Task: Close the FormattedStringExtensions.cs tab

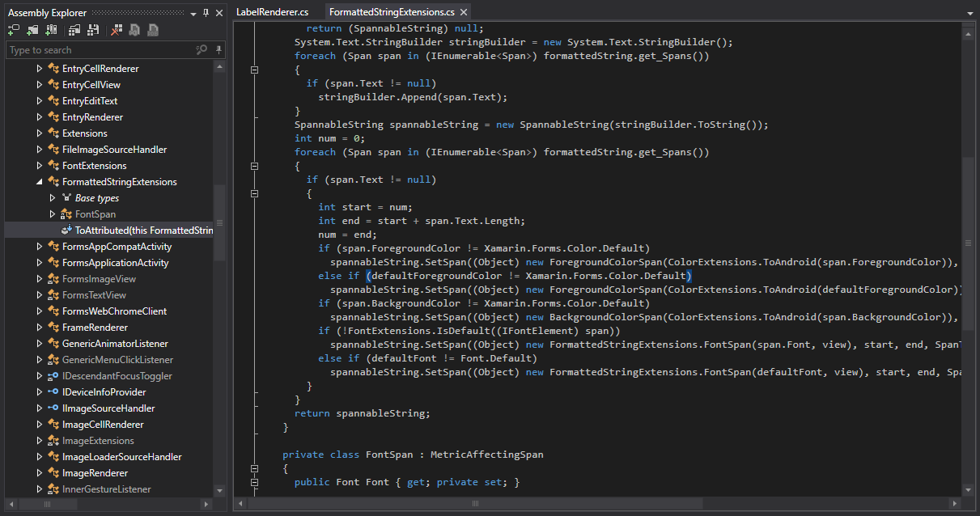Action: [463, 13]
